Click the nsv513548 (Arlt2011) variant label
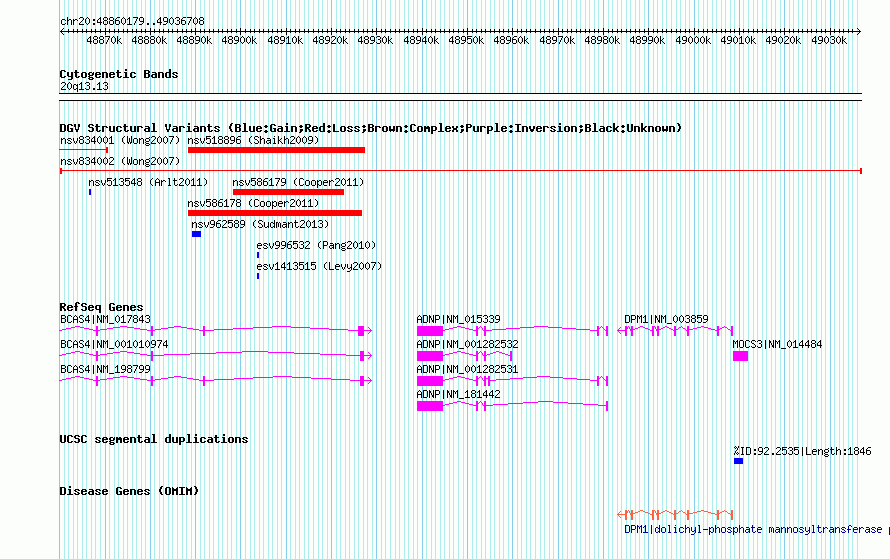Viewport: 890px width, 559px height. point(148,182)
